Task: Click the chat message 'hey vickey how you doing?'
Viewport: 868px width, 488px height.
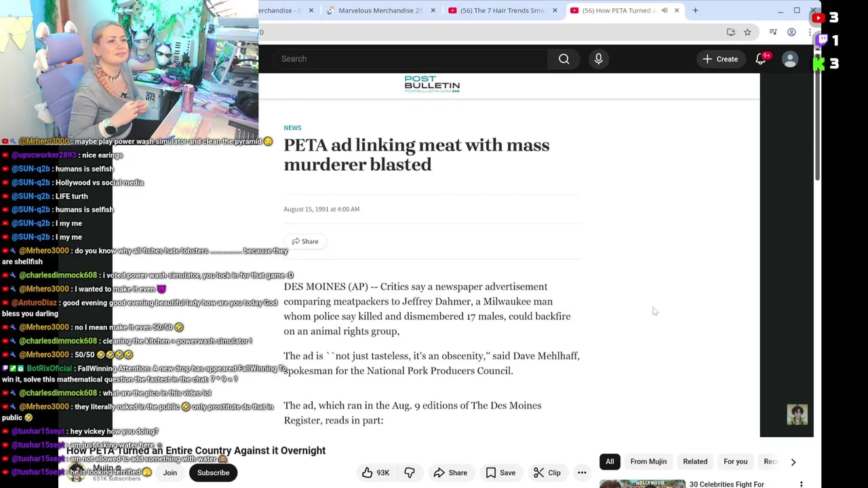Action: (x=114, y=431)
